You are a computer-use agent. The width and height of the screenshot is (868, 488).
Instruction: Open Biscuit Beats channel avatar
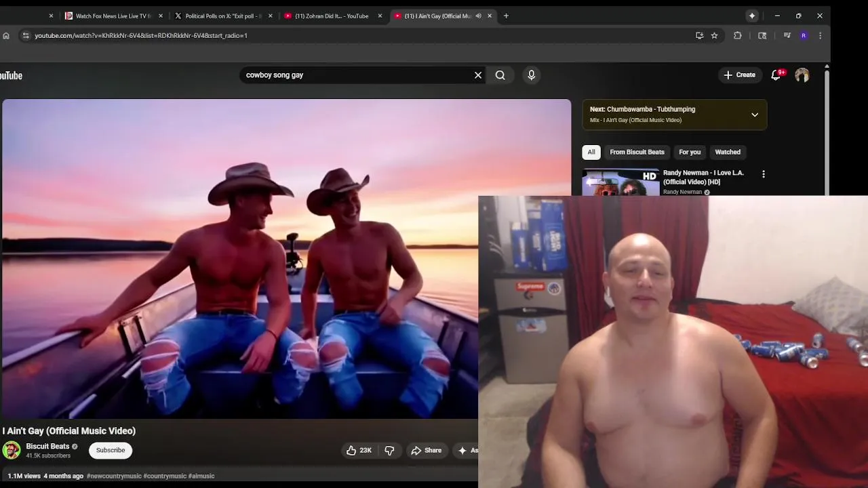click(x=12, y=450)
